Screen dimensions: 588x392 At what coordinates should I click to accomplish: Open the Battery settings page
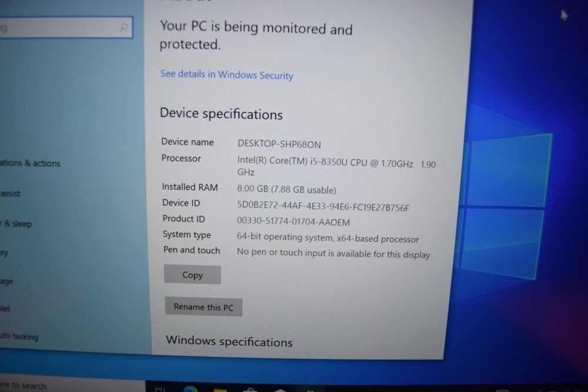4,253
